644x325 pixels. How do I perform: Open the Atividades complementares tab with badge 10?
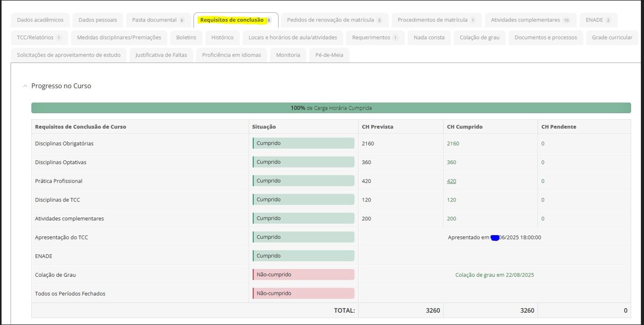tap(531, 20)
